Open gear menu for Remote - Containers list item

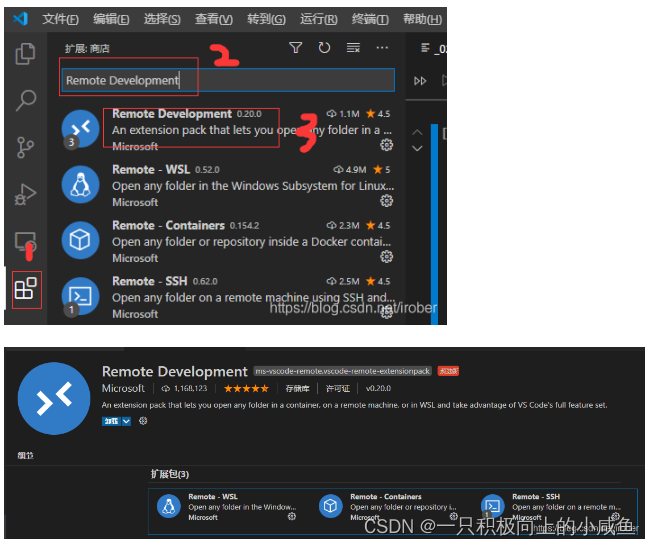click(x=386, y=257)
